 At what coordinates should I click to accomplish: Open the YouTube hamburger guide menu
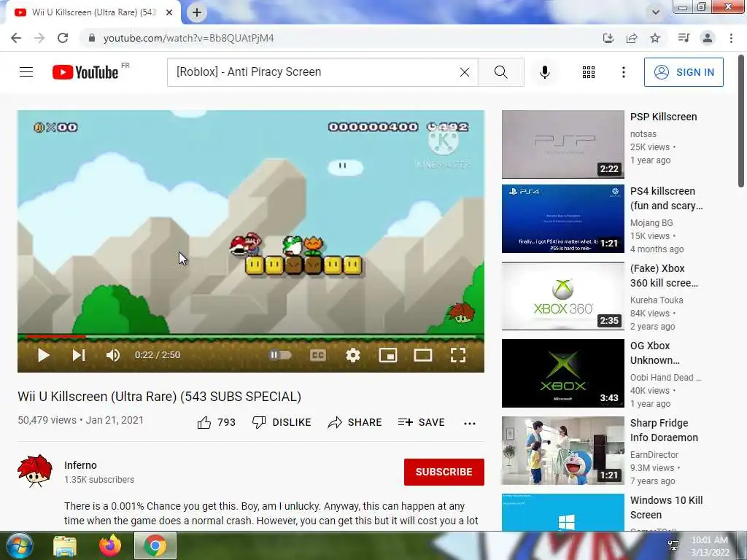pos(26,72)
